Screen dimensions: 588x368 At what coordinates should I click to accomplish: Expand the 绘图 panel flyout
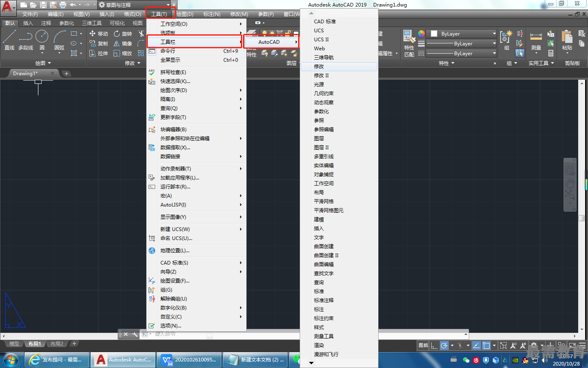tap(43, 63)
